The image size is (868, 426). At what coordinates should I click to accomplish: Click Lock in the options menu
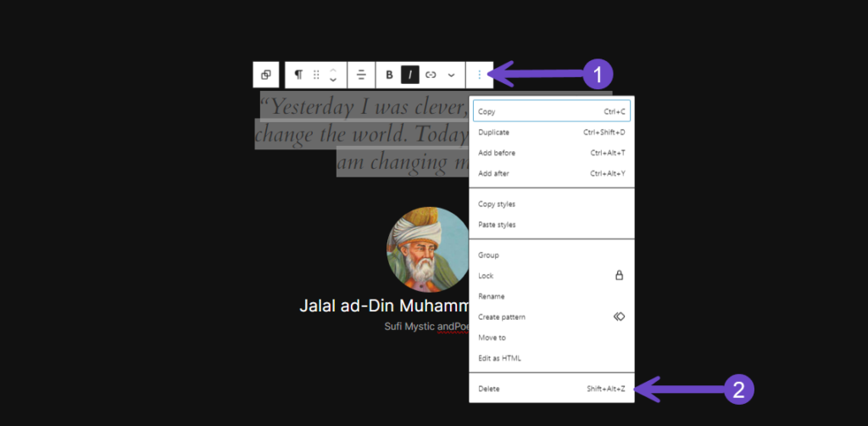(551, 275)
